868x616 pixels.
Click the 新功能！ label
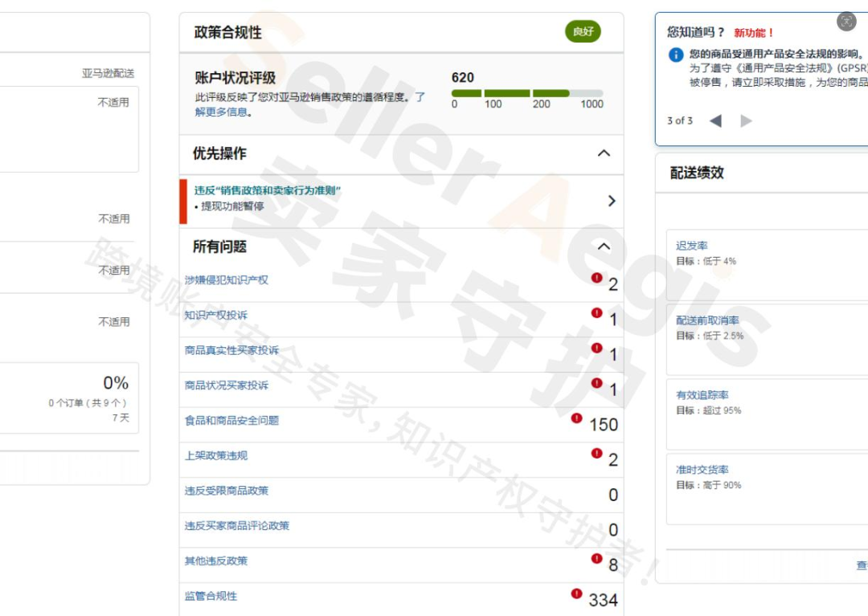(754, 33)
